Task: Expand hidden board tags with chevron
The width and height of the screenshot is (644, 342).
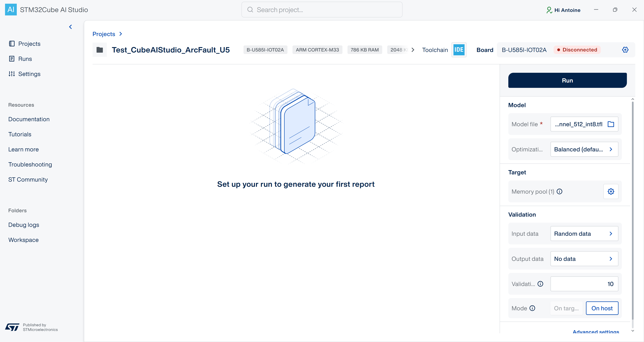Action: pyautogui.click(x=413, y=50)
